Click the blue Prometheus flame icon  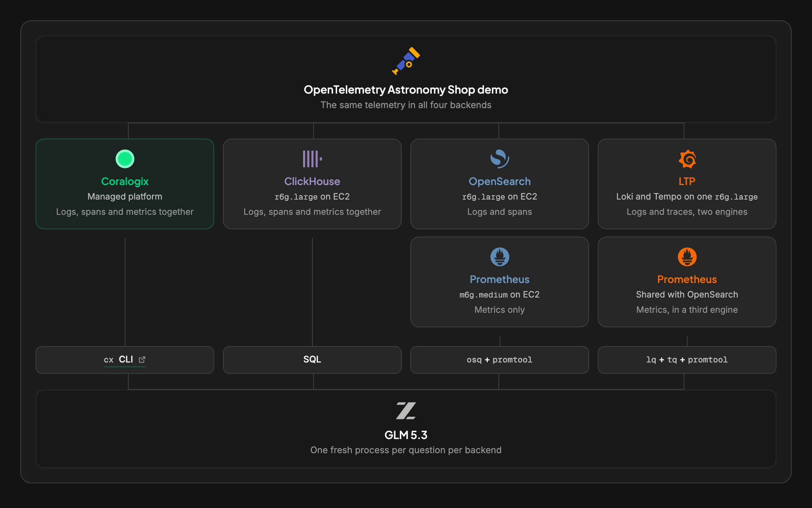click(500, 257)
